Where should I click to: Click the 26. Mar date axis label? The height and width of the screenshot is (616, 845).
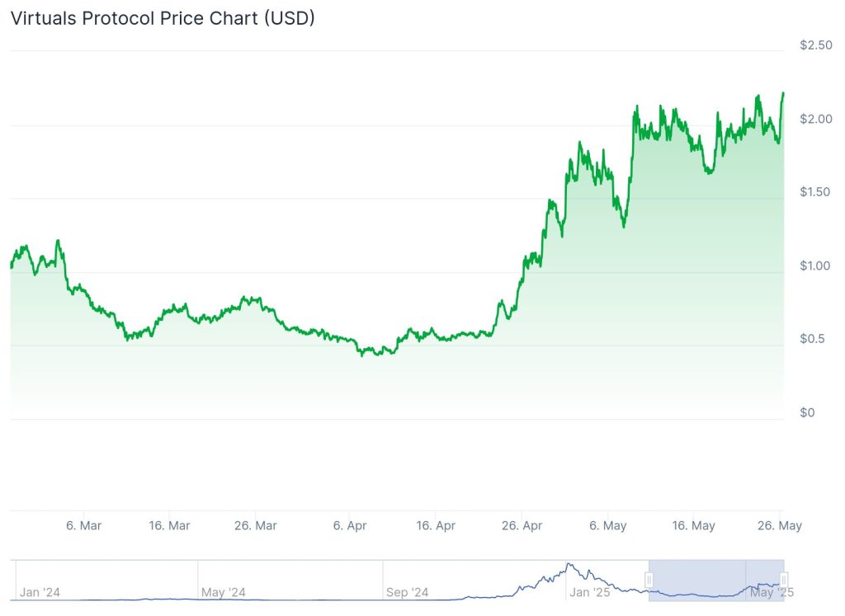[256, 525]
